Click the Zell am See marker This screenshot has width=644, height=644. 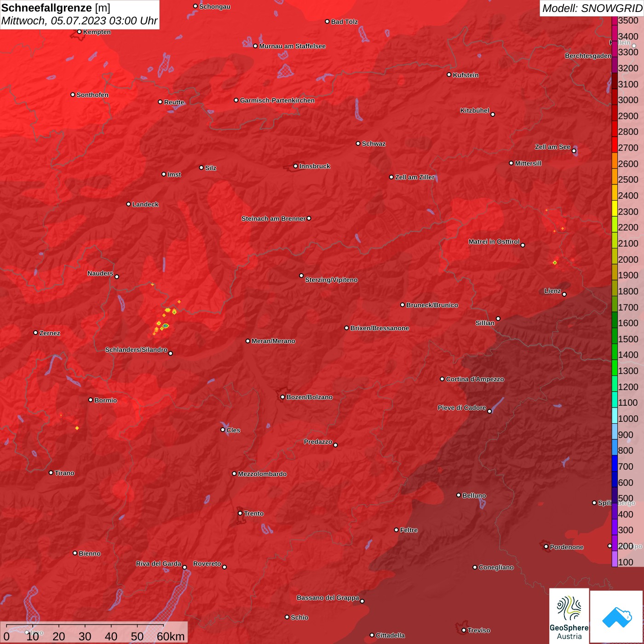click(x=574, y=150)
